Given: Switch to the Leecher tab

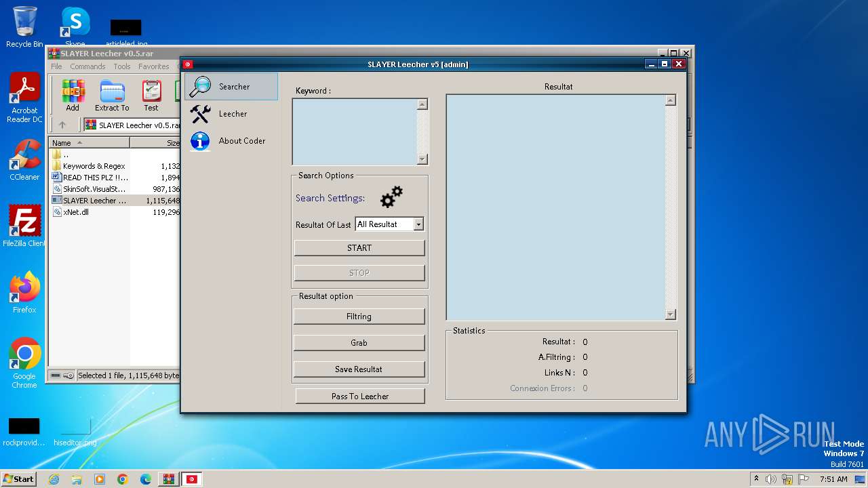Looking at the screenshot, I should [x=231, y=114].
